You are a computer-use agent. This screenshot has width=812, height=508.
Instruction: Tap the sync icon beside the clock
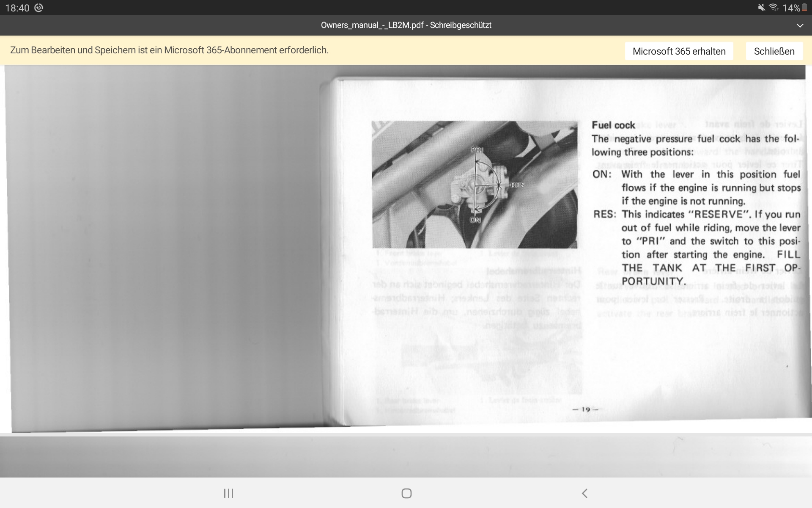coord(38,8)
